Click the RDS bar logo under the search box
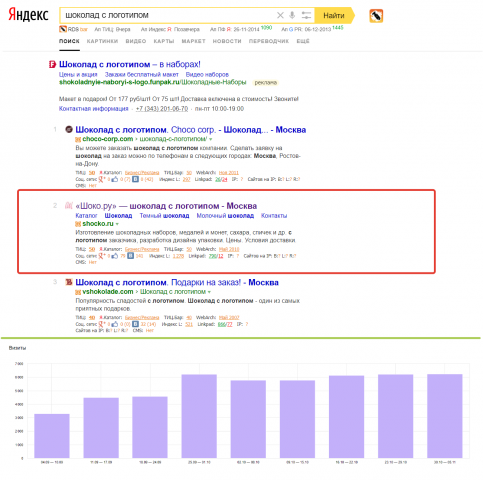This screenshot has height=480, width=483. click(x=63, y=29)
